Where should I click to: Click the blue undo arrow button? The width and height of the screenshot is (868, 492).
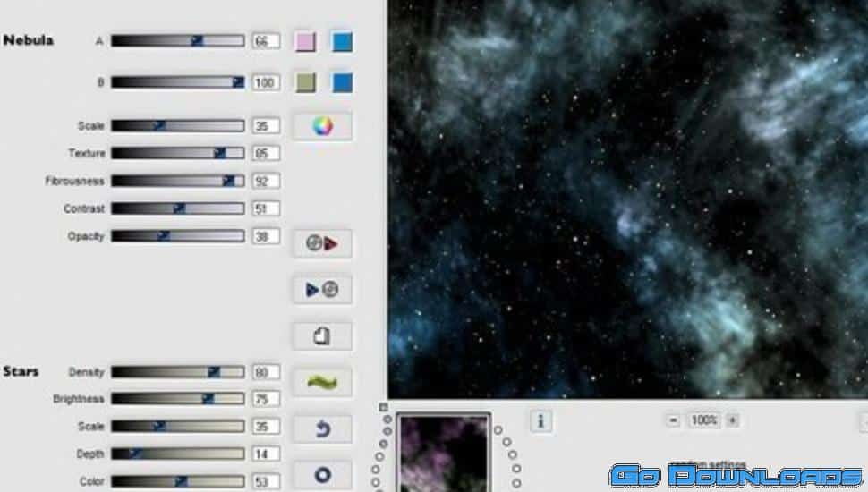click(322, 428)
